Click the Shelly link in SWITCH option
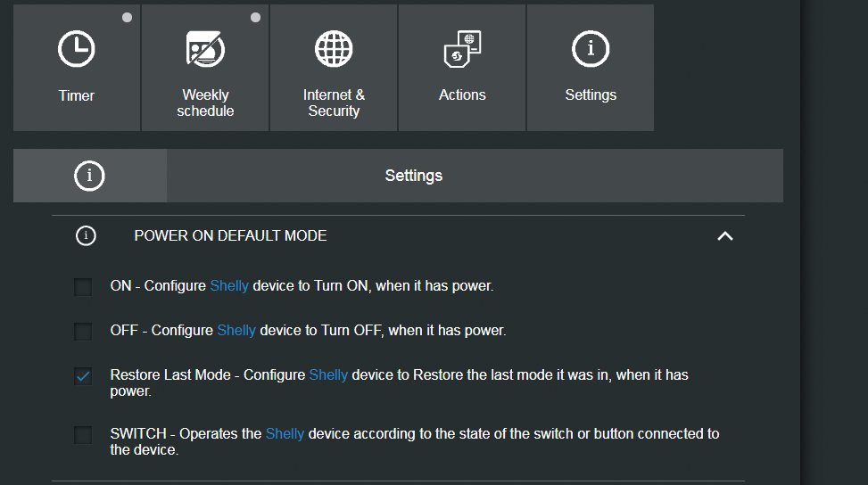The image size is (868, 485). click(285, 433)
